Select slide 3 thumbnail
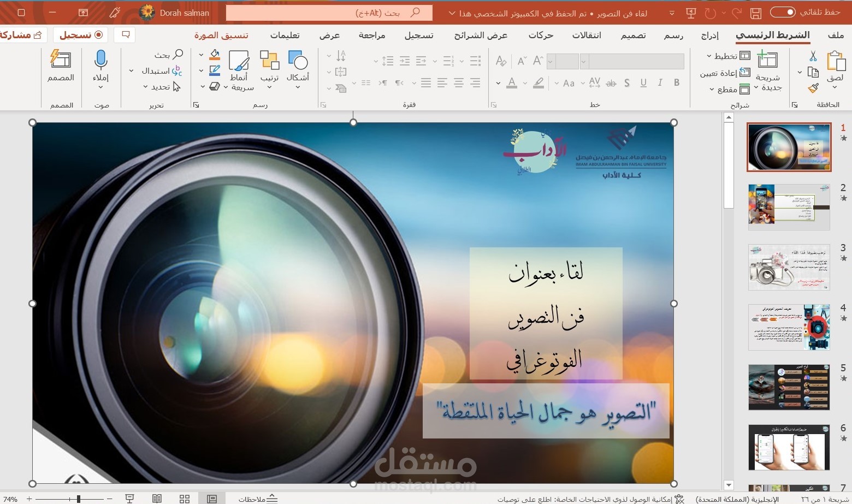Screen dimensions: 852x504 789,267
